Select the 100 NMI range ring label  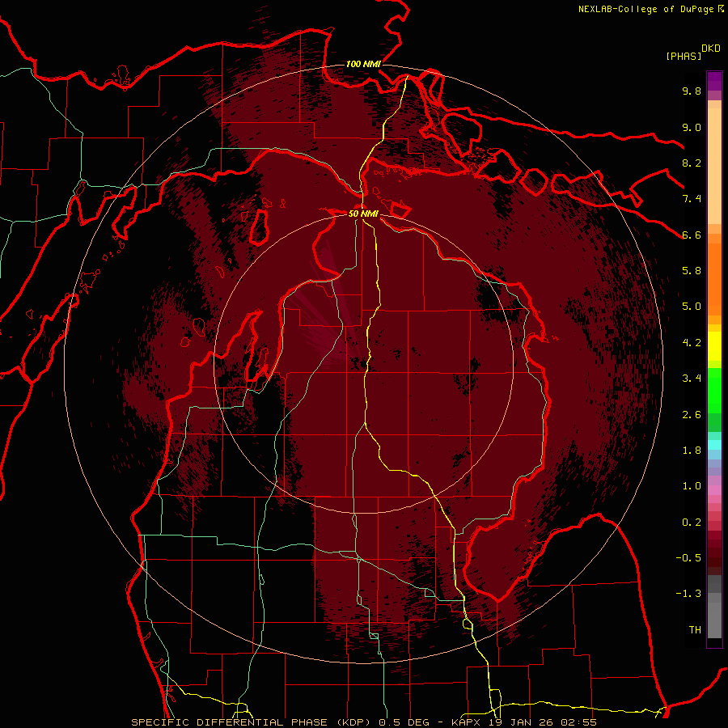coord(363,64)
